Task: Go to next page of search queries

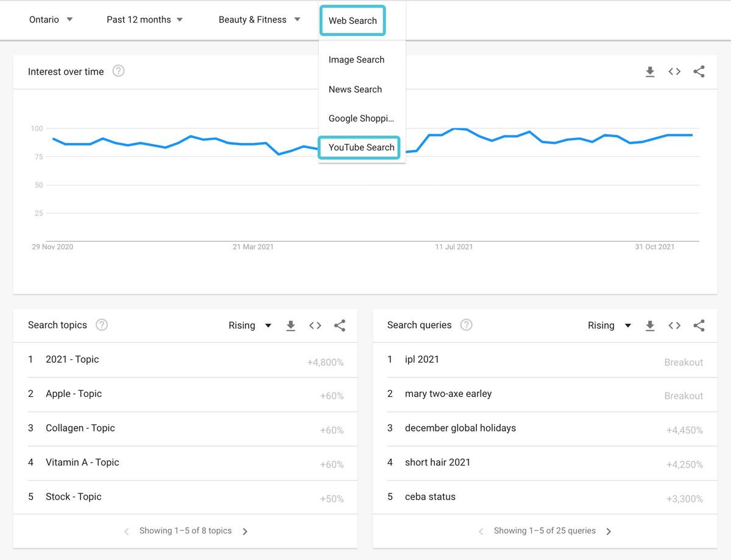Action: [x=609, y=531]
